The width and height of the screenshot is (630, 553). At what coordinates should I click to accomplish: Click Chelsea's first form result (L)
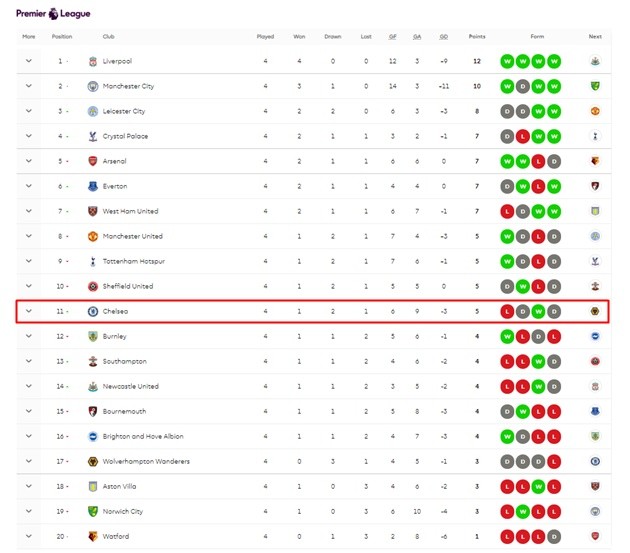507,311
